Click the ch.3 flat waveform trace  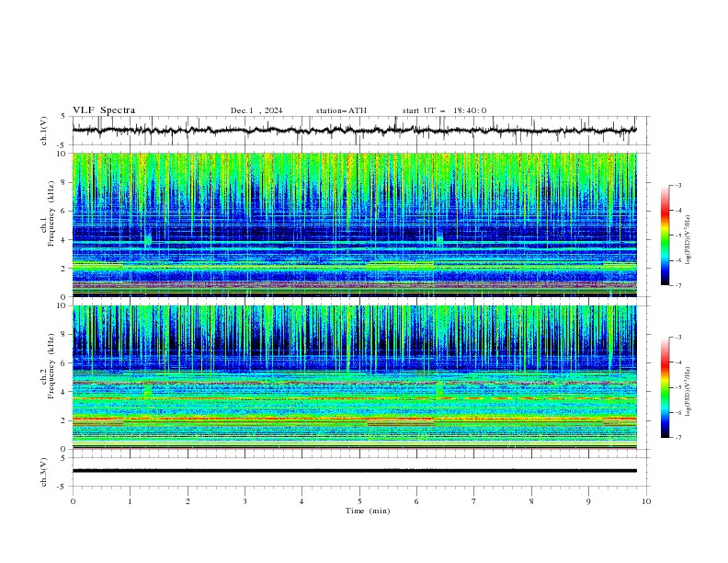pyautogui.click(x=354, y=471)
